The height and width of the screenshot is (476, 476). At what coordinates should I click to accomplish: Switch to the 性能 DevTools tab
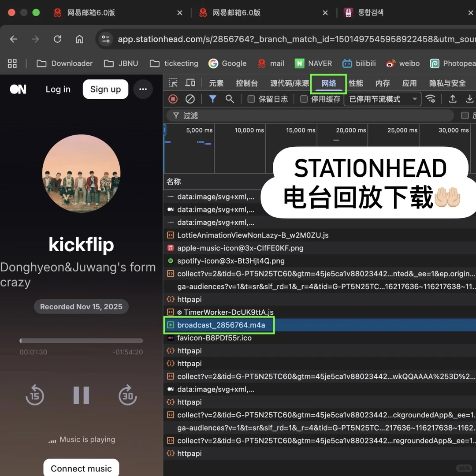355,83
